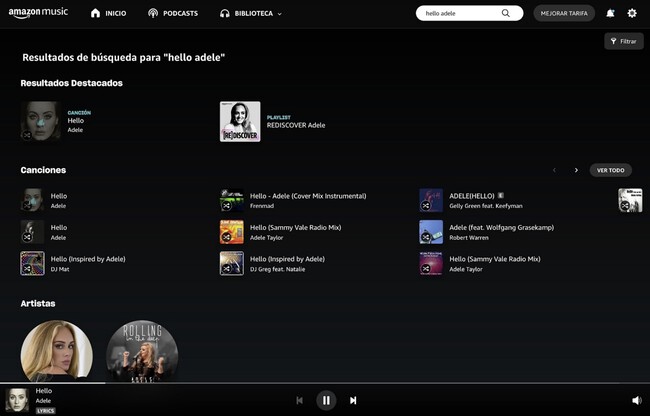The height and width of the screenshot is (416, 650).
Task: Shuffle play Hello Sammy Vale Radio Mix orange cover
Action: (x=226, y=237)
